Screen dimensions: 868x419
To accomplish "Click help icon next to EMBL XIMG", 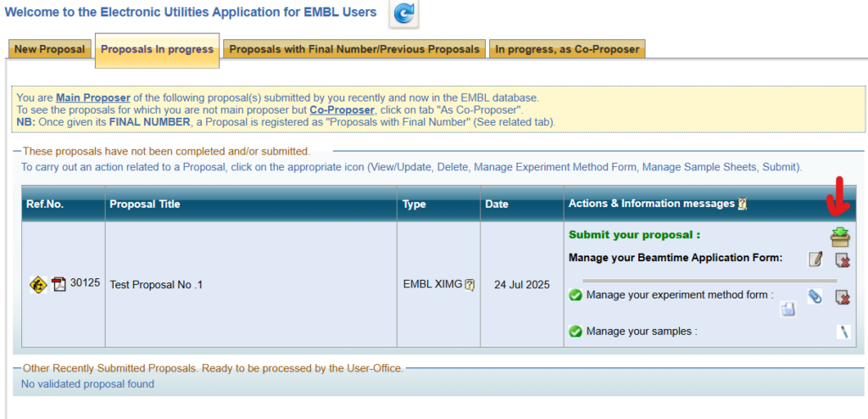I will [469, 285].
